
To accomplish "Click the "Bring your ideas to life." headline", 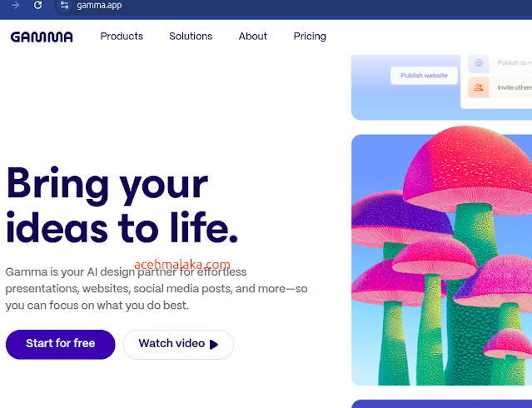I will pyautogui.click(x=122, y=206).
